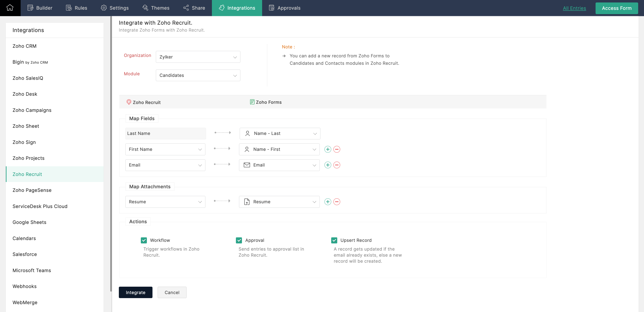Switch to the Share tab
This screenshot has width=644, height=312.
(x=194, y=8)
